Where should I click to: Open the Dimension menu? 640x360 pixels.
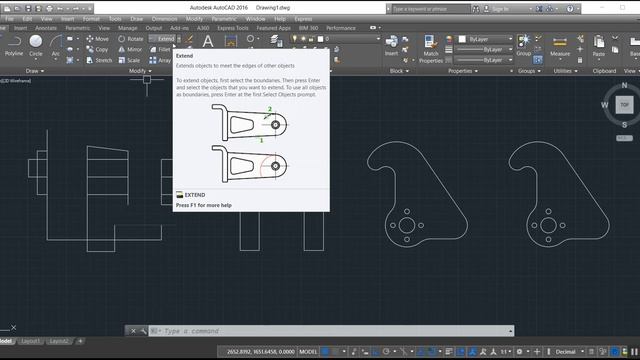click(x=164, y=19)
